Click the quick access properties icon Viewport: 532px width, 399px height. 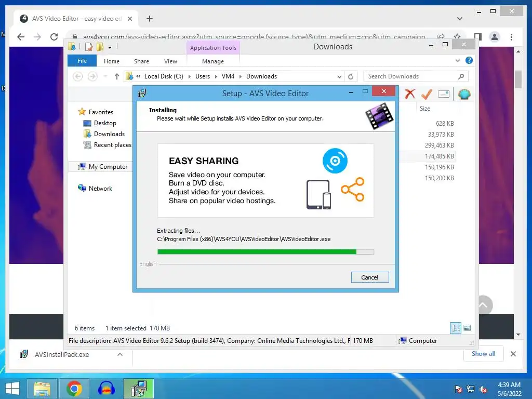pos(88,47)
